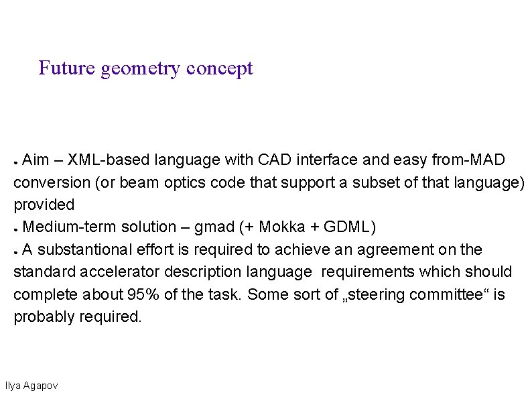Click the author name Ilya Agapov
The image size is (532, 399).
pos(31,386)
